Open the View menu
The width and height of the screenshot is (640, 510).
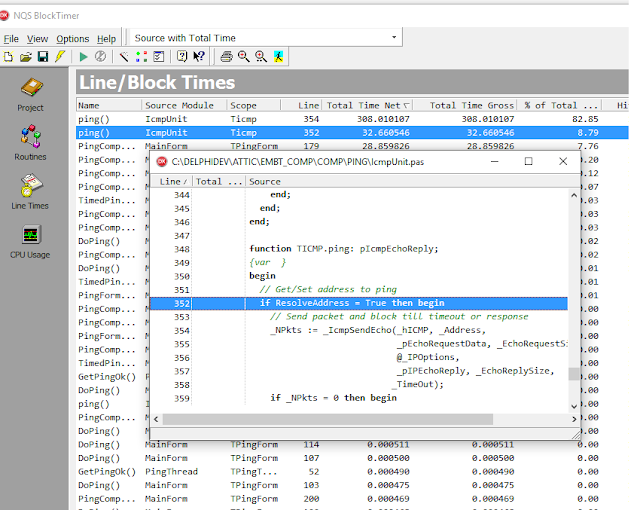(37, 39)
